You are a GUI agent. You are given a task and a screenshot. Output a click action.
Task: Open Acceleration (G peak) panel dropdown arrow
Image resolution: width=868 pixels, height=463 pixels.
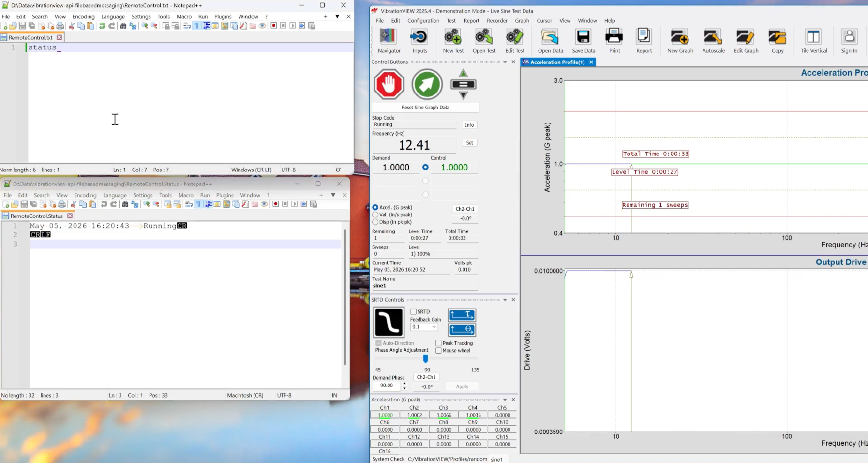505,400
